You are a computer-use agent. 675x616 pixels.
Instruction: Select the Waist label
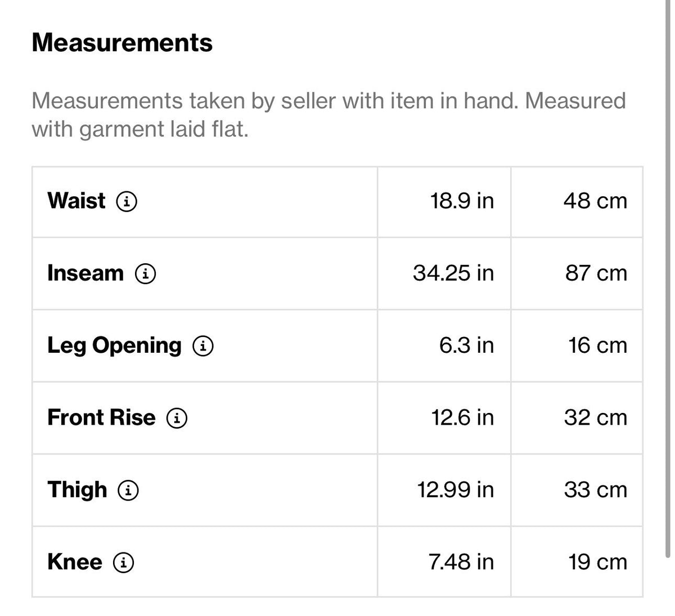(76, 201)
